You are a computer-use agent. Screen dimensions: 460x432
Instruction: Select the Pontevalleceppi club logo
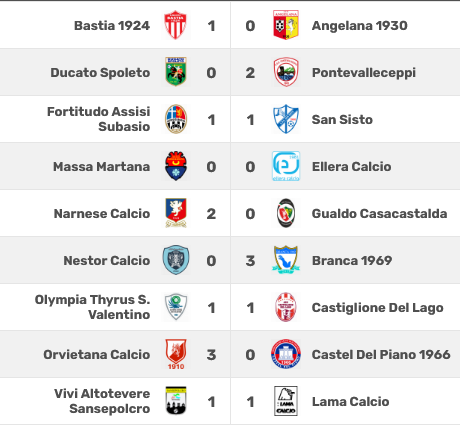pyautogui.click(x=286, y=72)
